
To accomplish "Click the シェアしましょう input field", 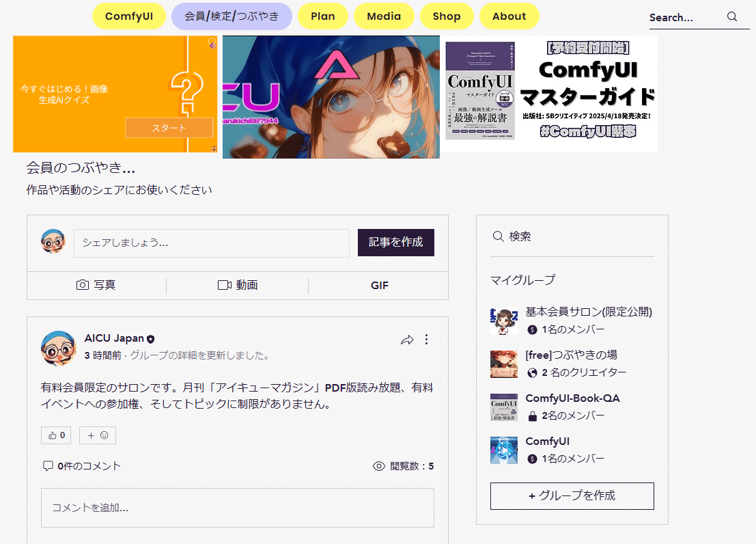I will (212, 243).
